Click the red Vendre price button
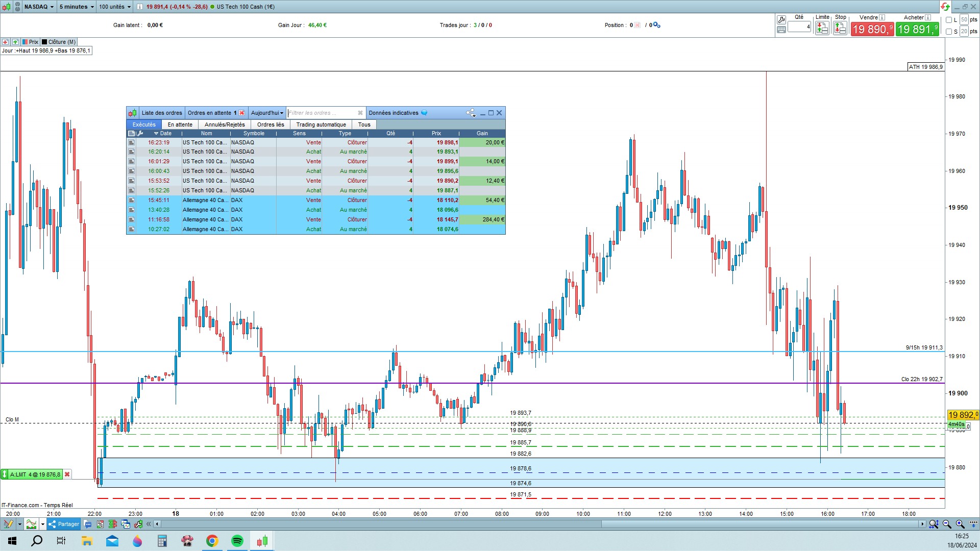Image resolution: width=980 pixels, height=551 pixels. tap(872, 29)
